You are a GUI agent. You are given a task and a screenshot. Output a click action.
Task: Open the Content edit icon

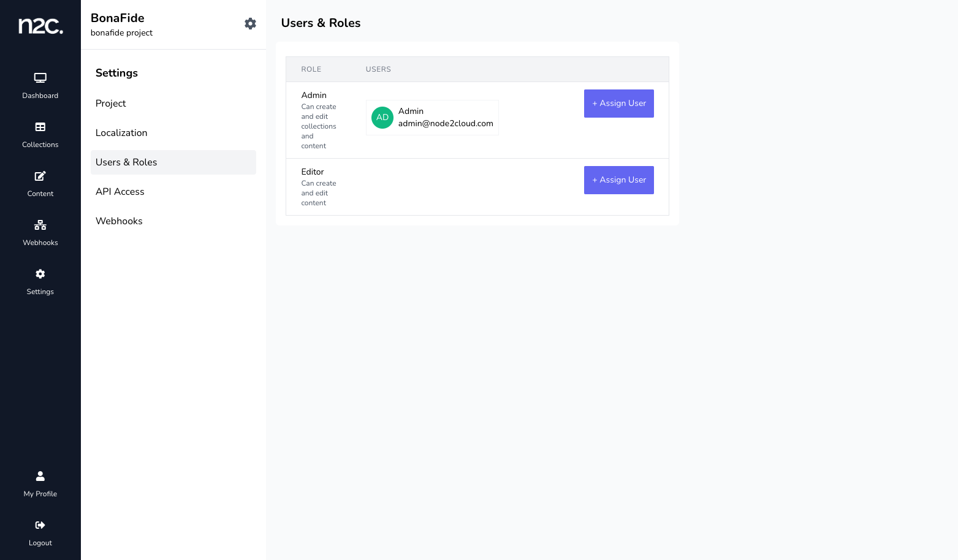[40, 176]
